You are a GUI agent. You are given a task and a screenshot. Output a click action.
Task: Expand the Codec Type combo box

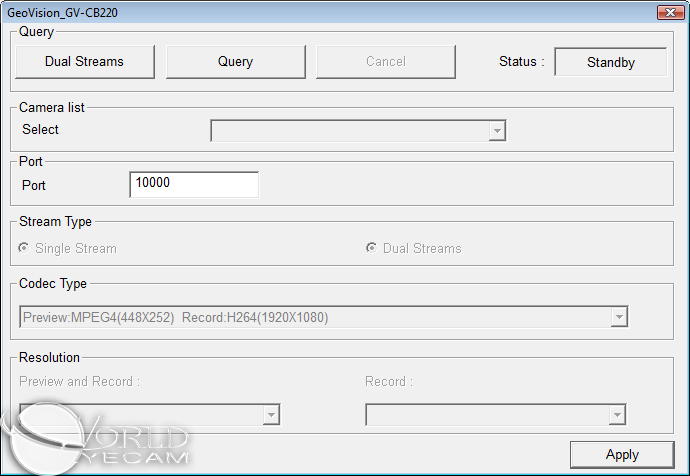(323, 317)
